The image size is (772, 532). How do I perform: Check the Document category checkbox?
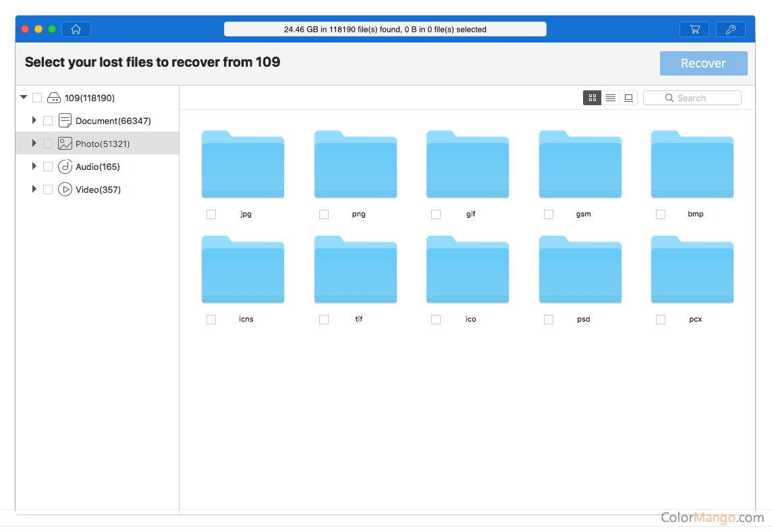pos(48,121)
